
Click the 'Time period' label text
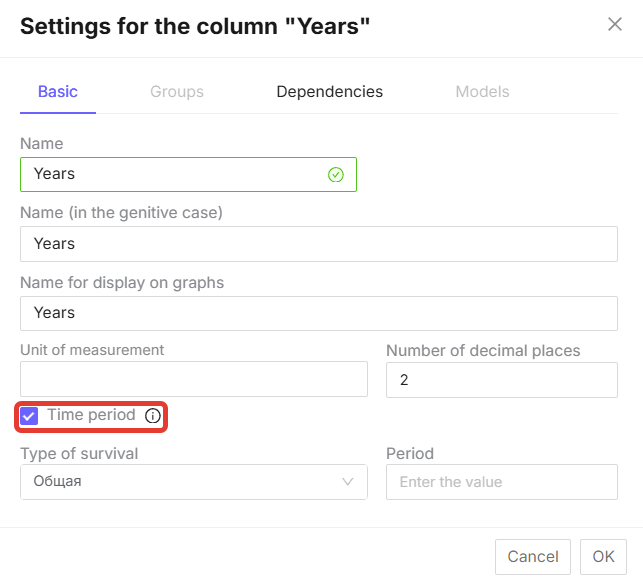pyautogui.click(x=91, y=415)
